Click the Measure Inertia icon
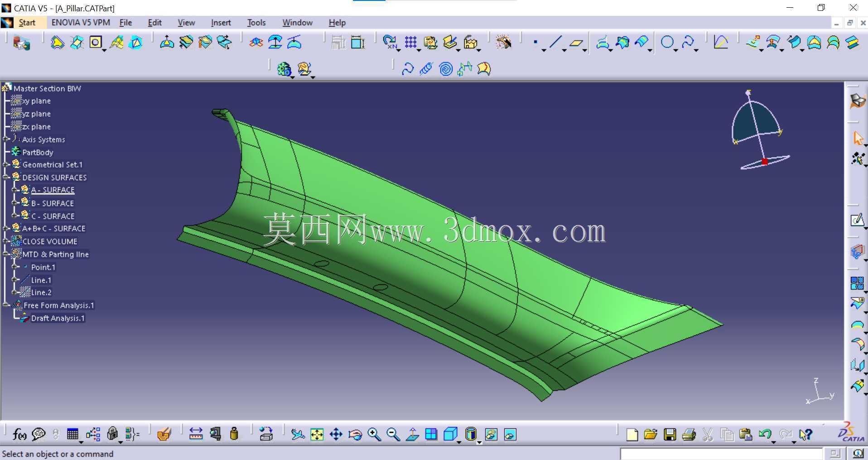This screenshot has height=460, width=868. coord(234,434)
